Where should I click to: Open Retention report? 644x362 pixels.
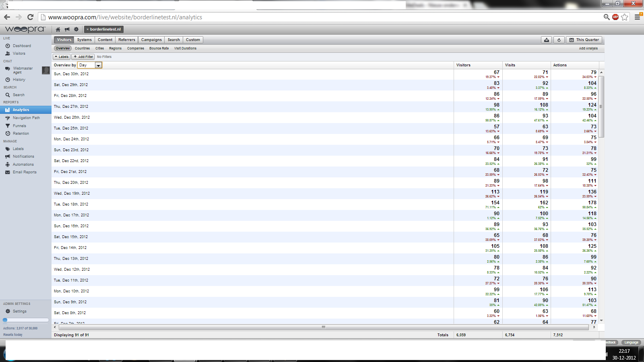[x=21, y=134]
